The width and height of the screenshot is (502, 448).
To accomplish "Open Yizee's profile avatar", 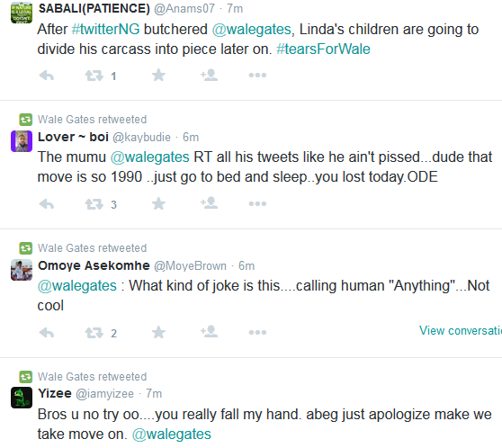I will pyautogui.click(x=22, y=398).
